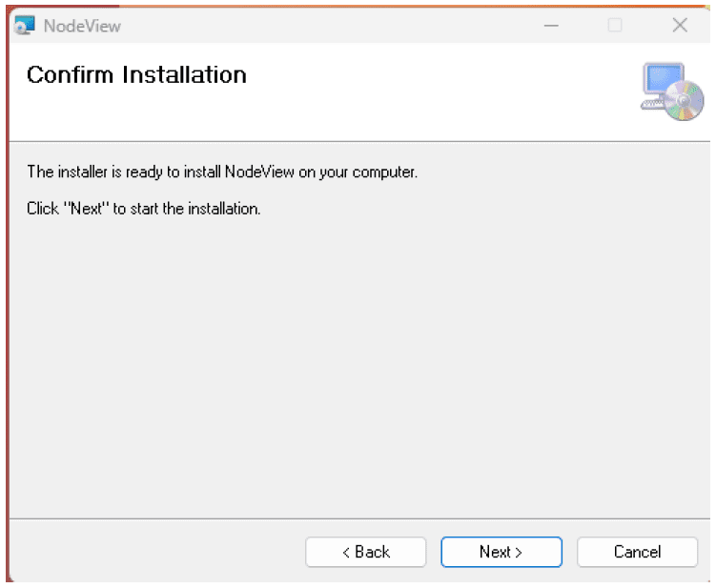Screen dimensions: 716x588
Task: Click the separator line above the buttons
Action: coord(358,519)
